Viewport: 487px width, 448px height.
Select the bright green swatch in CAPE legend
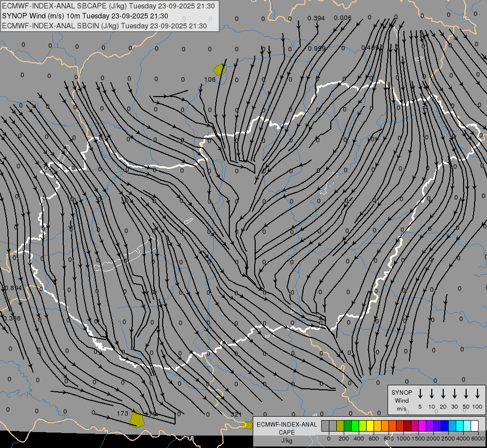click(x=355, y=426)
